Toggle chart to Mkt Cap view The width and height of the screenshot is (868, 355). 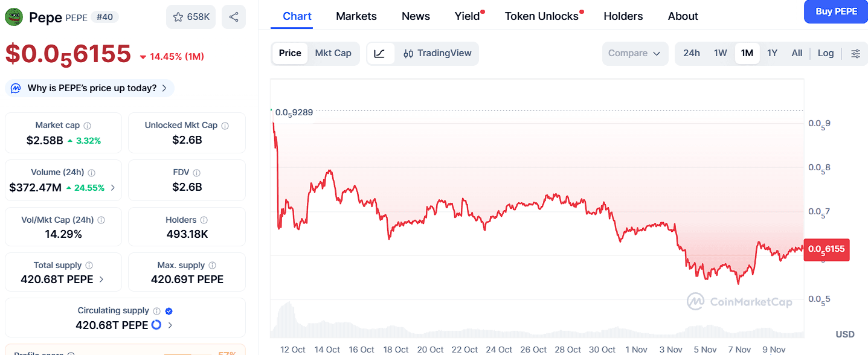point(333,53)
